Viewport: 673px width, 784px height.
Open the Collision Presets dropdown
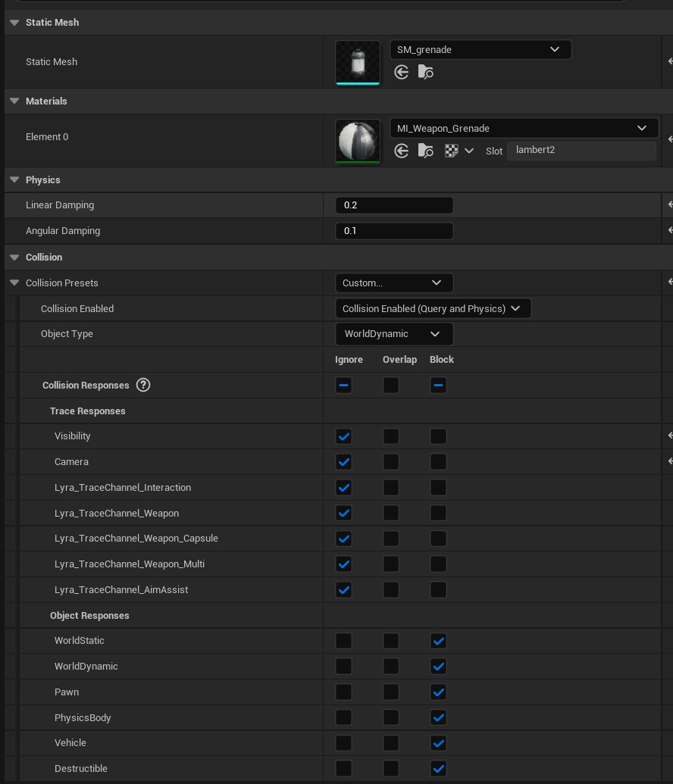(393, 283)
